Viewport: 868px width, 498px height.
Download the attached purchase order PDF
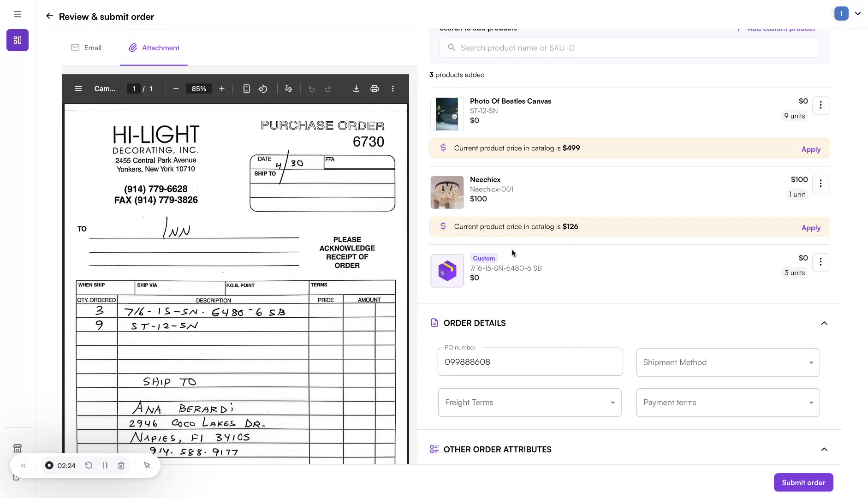[x=356, y=89]
